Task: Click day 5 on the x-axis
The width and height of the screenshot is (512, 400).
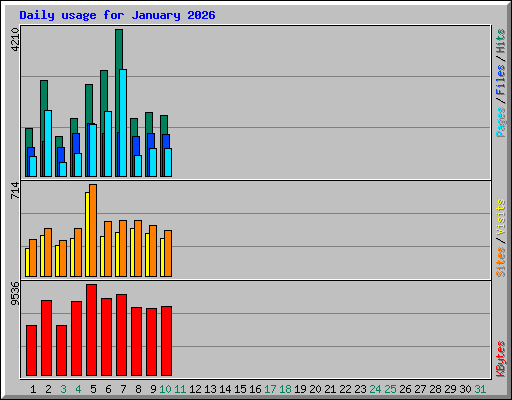Action: point(93,389)
